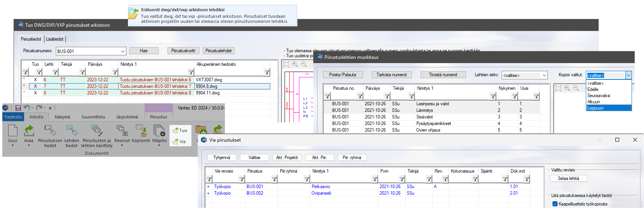Click the Kopiointi icon in the ribbon
The width and height of the screenshot is (644, 209).
141,130
